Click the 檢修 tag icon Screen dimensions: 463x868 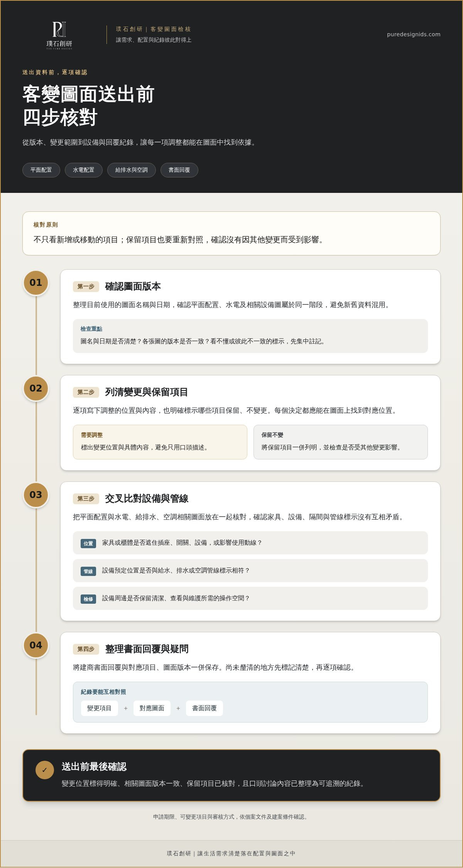click(88, 599)
